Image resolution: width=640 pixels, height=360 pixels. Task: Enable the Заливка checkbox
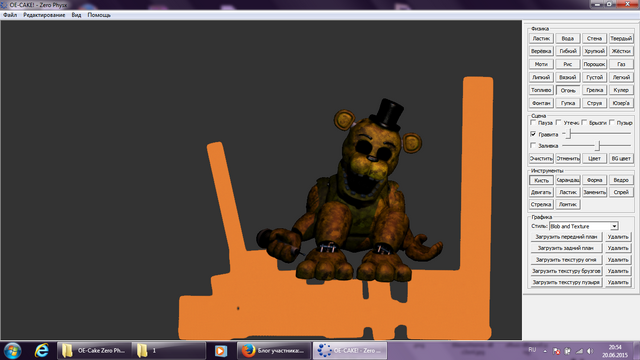[533, 145]
